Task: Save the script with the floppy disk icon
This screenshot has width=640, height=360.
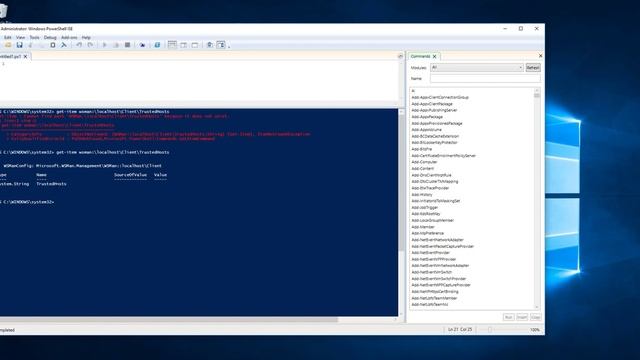Action: (x=19, y=45)
